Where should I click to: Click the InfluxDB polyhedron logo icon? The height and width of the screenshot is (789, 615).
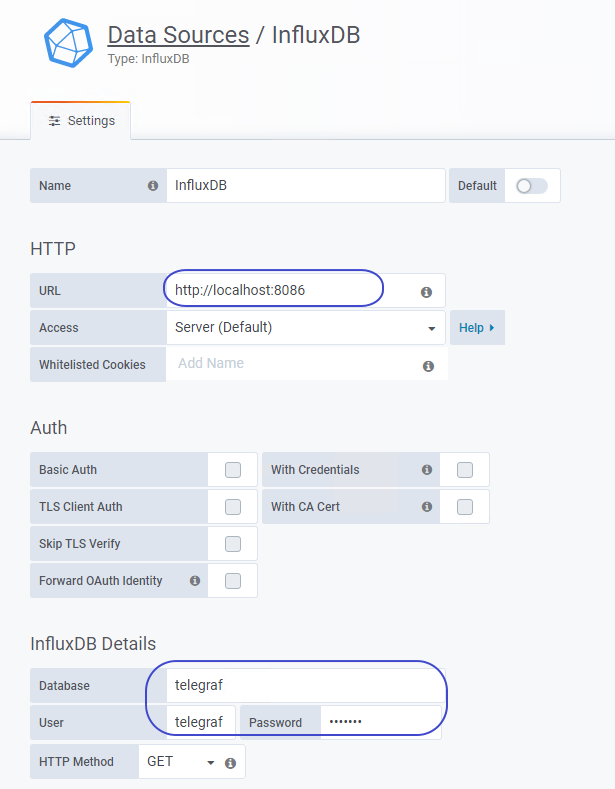(68, 43)
